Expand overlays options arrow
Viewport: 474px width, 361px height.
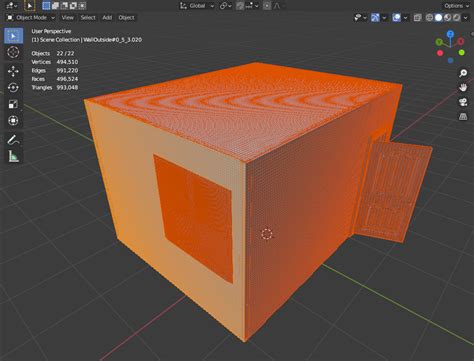point(405,18)
